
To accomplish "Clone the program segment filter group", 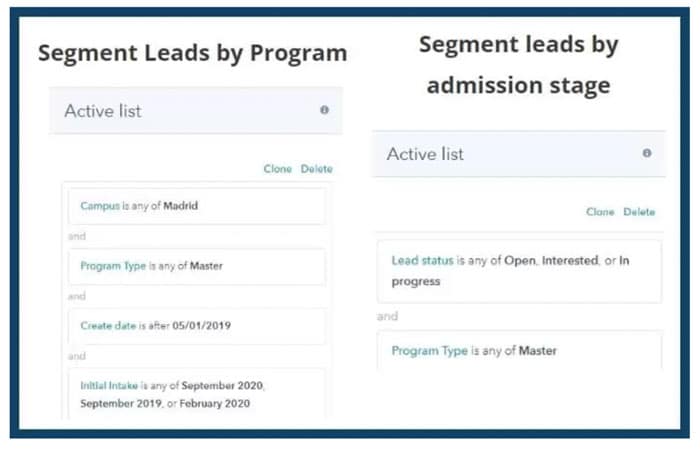I will pyautogui.click(x=277, y=169).
